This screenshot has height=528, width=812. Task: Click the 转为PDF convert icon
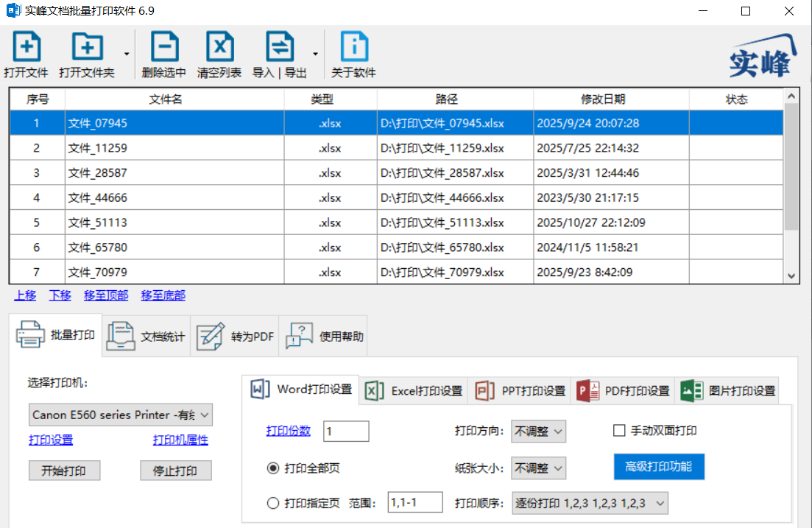211,336
